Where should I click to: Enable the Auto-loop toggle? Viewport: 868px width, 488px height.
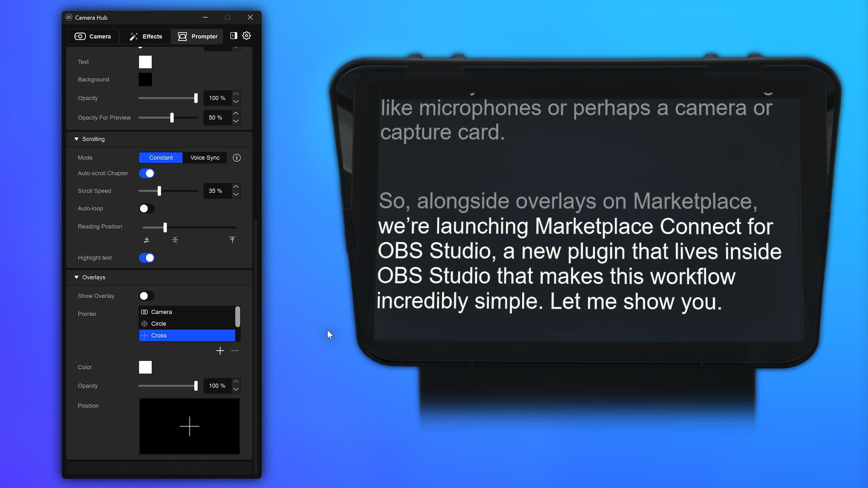[x=146, y=209]
